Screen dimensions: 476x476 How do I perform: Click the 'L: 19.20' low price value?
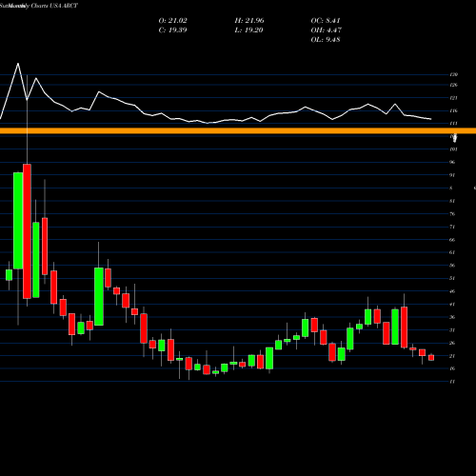[x=248, y=30]
